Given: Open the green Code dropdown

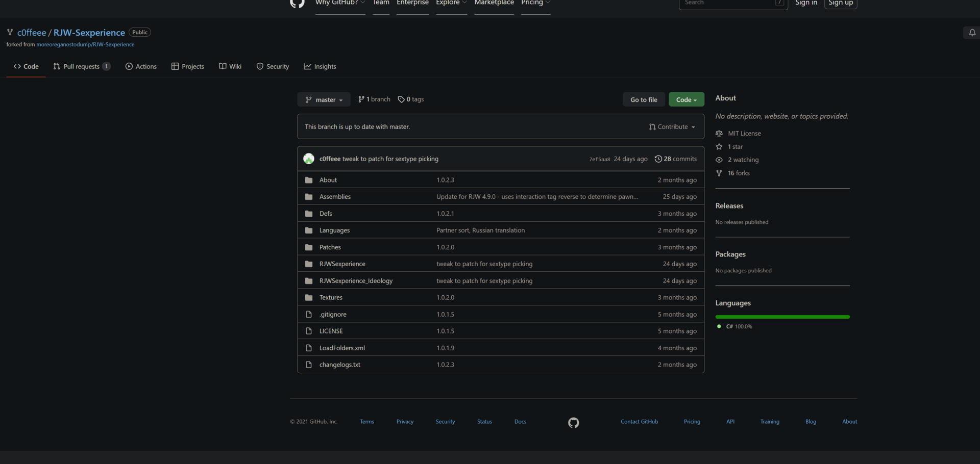Looking at the screenshot, I should (x=687, y=99).
